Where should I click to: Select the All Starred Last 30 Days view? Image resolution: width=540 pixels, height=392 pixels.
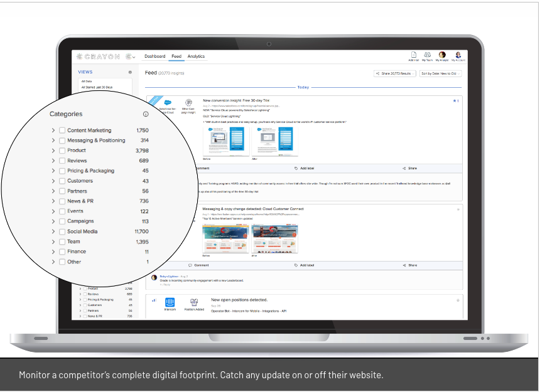tap(97, 87)
